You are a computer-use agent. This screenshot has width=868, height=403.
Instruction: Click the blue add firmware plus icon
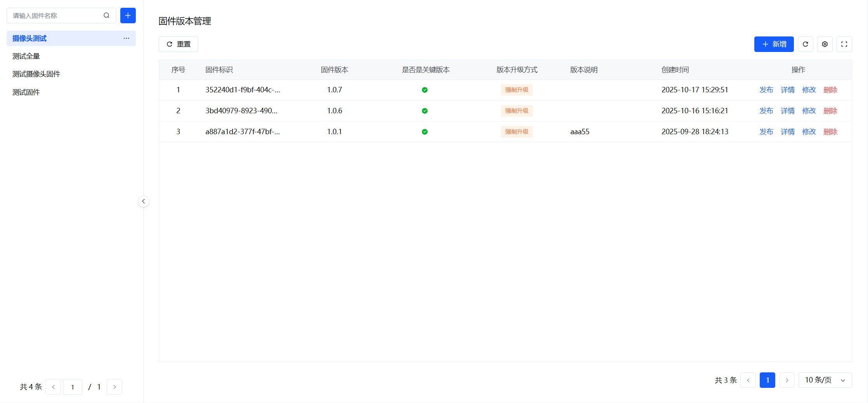coord(128,16)
